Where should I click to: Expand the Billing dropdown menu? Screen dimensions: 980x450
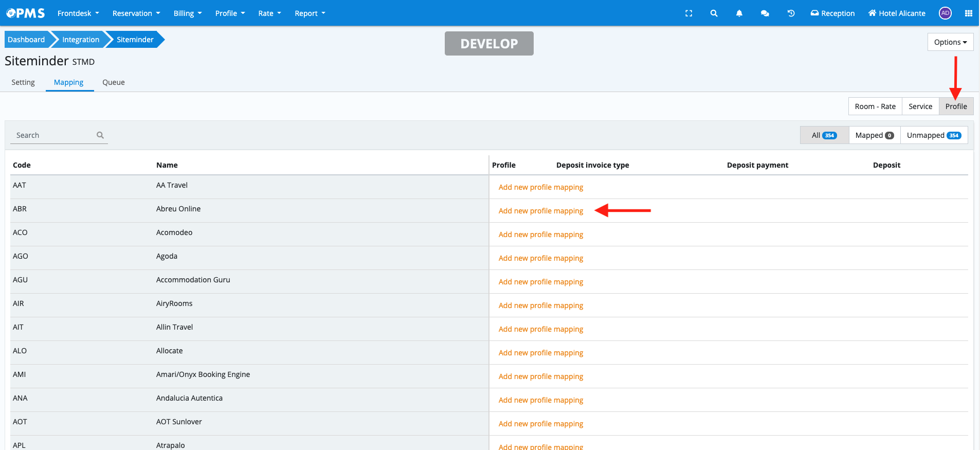[187, 13]
